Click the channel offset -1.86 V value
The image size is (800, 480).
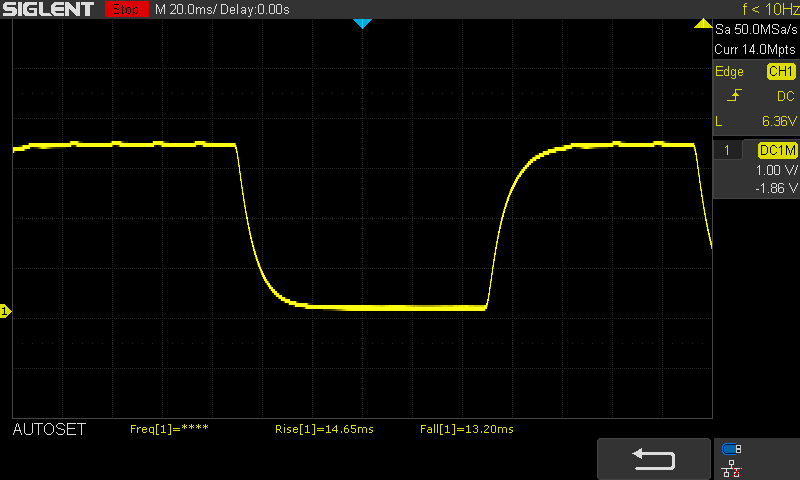776,188
